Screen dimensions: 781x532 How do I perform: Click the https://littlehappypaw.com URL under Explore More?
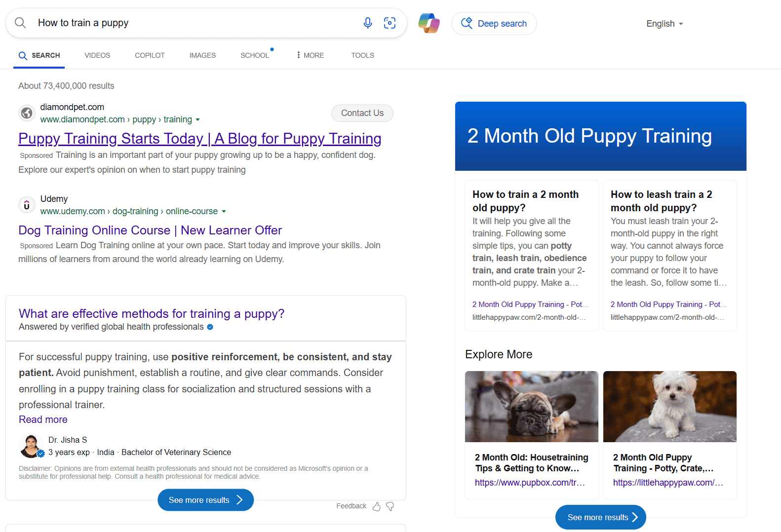[668, 483]
